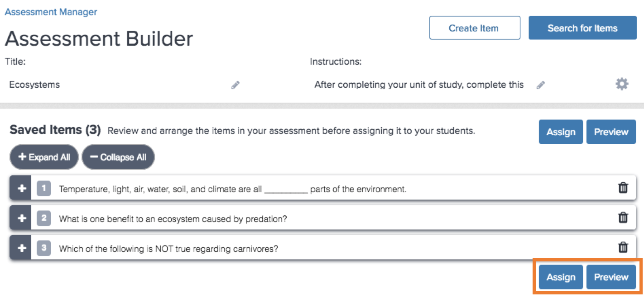Click the top Assign button
Viewport: 644px width, 303px height.
(561, 132)
